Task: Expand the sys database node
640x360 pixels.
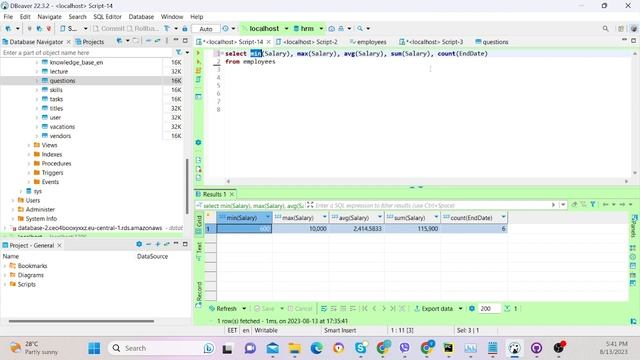Action: (20, 191)
